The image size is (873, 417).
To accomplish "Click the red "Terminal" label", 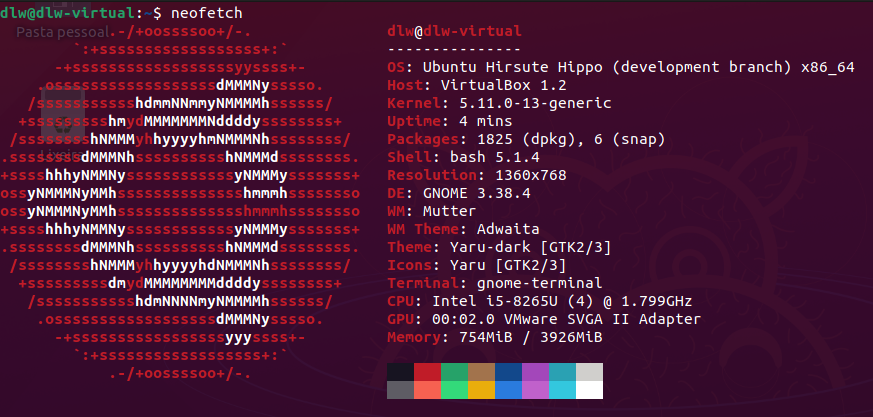I will [x=423, y=283].
